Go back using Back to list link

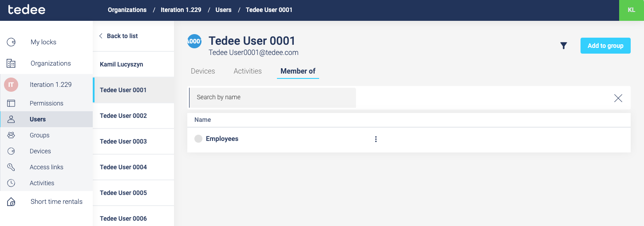[x=118, y=36]
